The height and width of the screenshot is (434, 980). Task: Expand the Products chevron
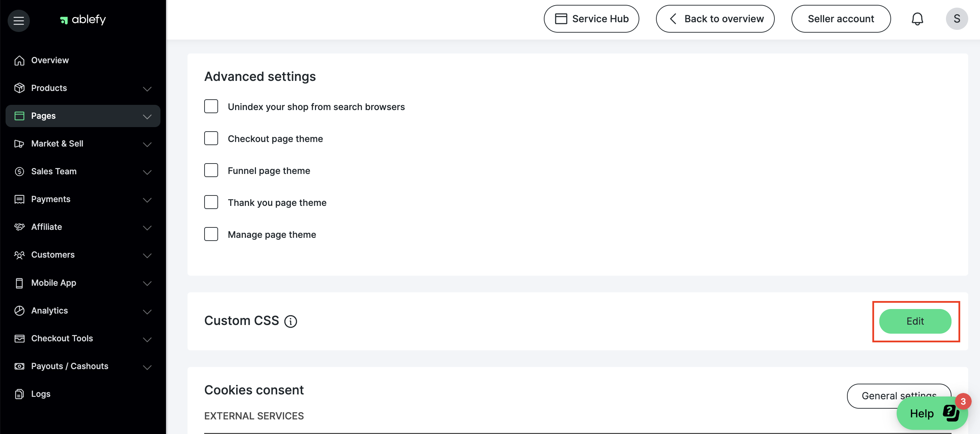point(147,89)
